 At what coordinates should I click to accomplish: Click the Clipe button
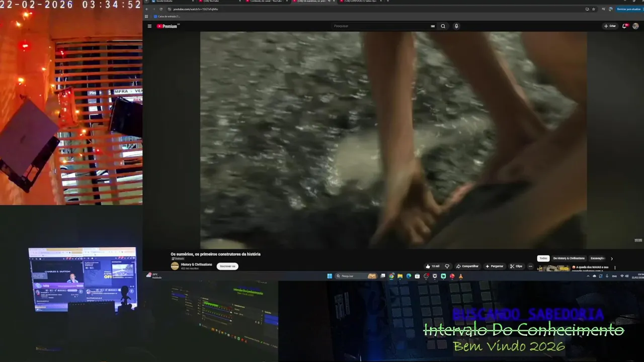(x=517, y=266)
